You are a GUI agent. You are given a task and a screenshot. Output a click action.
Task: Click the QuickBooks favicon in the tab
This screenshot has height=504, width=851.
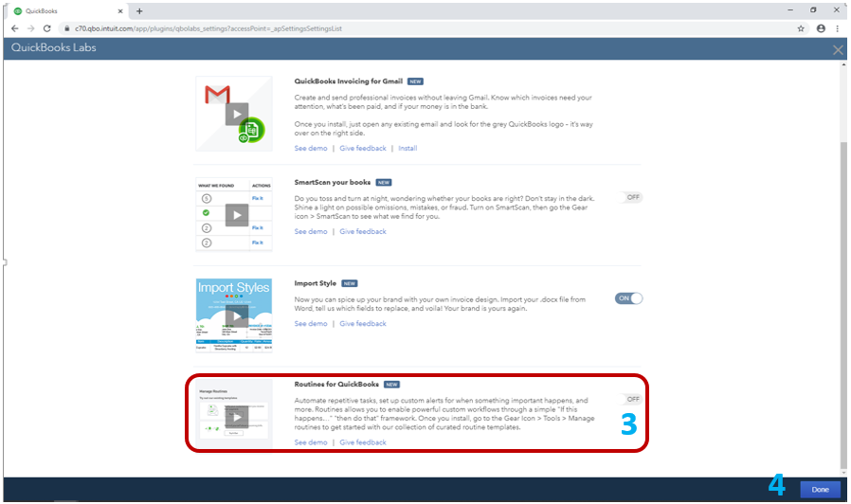point(17,10)
